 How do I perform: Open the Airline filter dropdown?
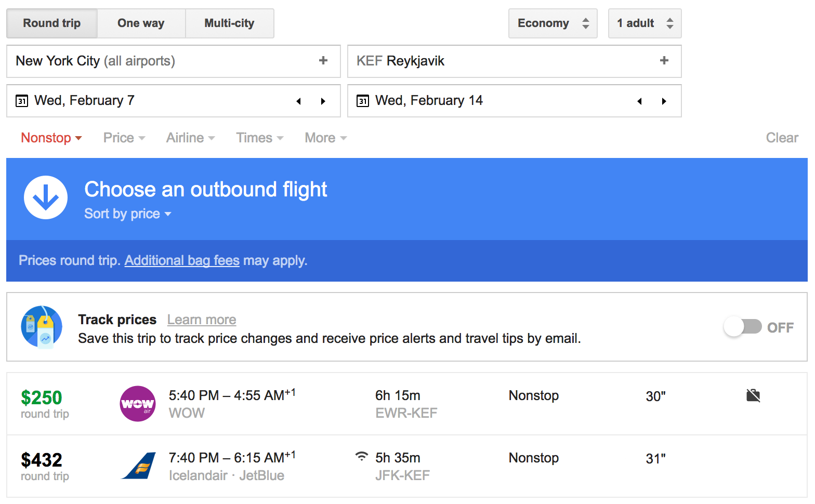tap(190, 138)
